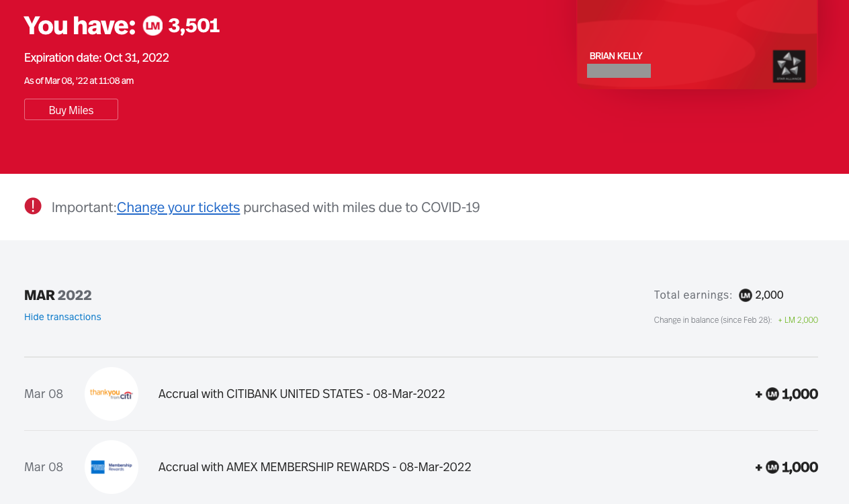Click the LM icon next to Total earnings

pos(745,295)
